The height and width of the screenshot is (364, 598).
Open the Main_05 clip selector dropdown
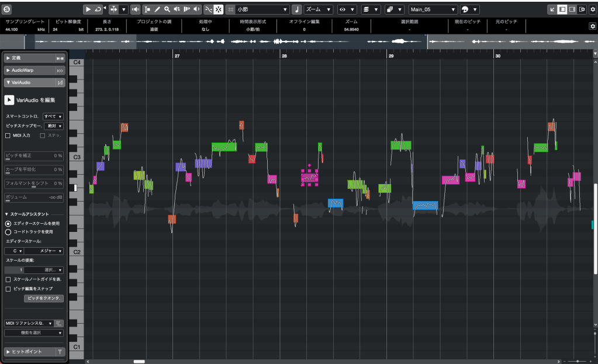pos(433,9)
